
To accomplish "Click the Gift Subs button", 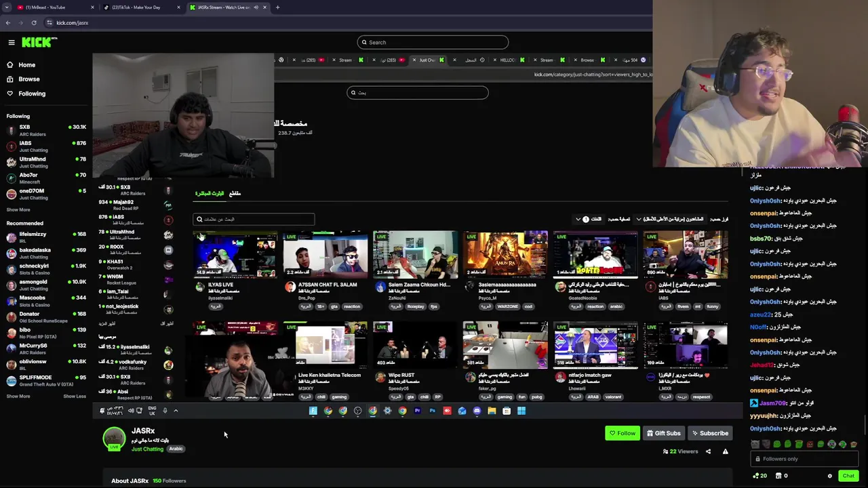I will 663,433.
